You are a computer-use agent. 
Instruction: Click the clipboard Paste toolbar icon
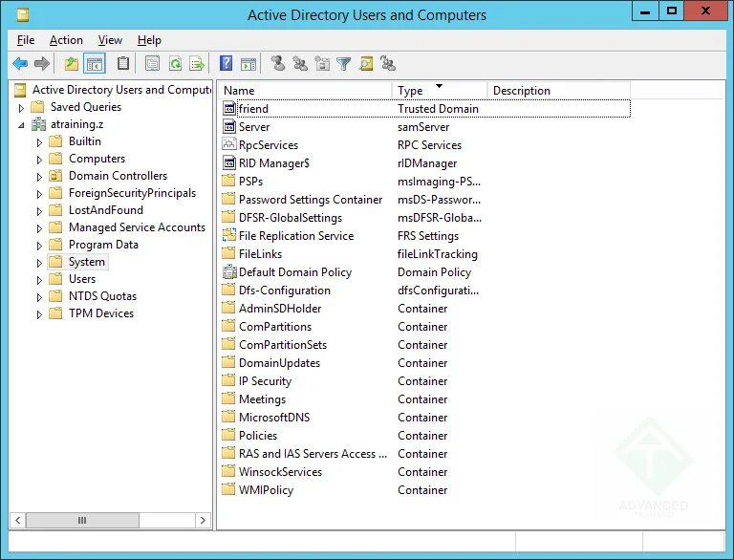tap(123, 63)
